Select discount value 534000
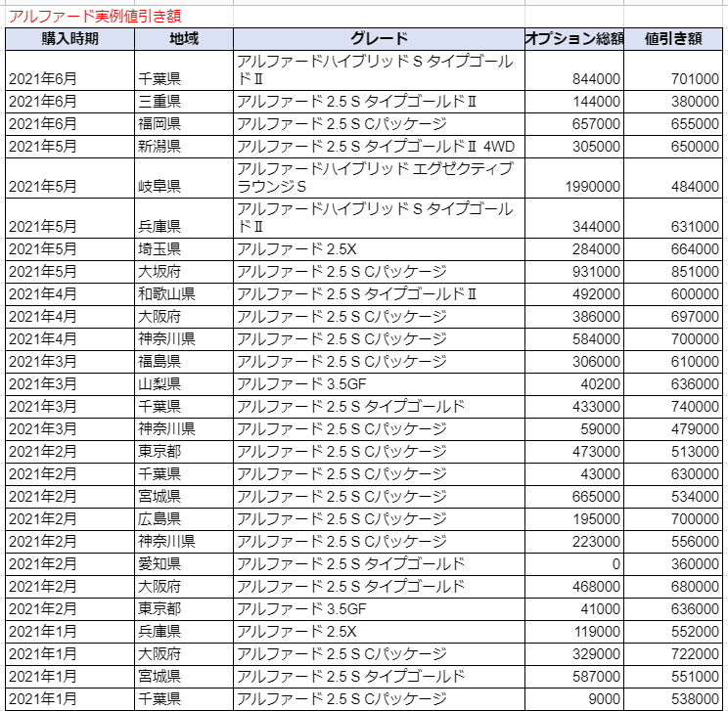 tap(673, 497)
